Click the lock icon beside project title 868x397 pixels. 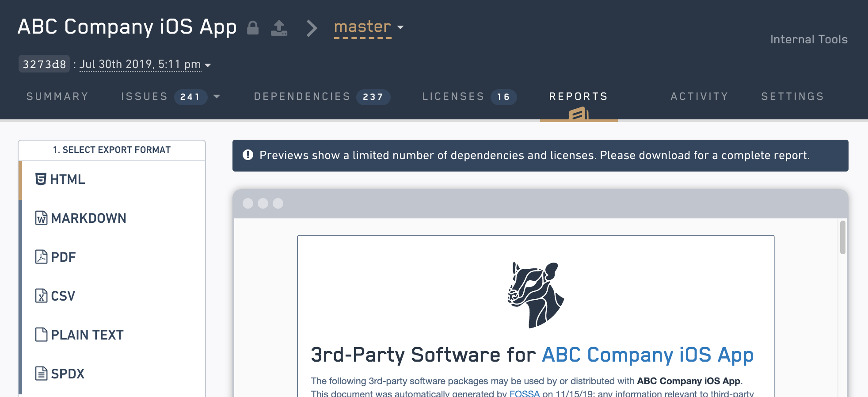(253, 27)
